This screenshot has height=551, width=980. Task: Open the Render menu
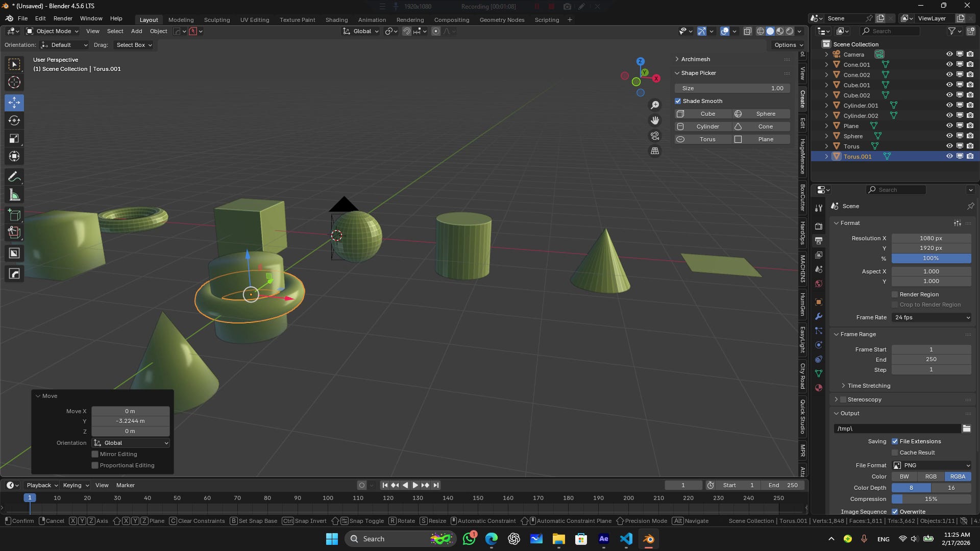pos(63,18)
